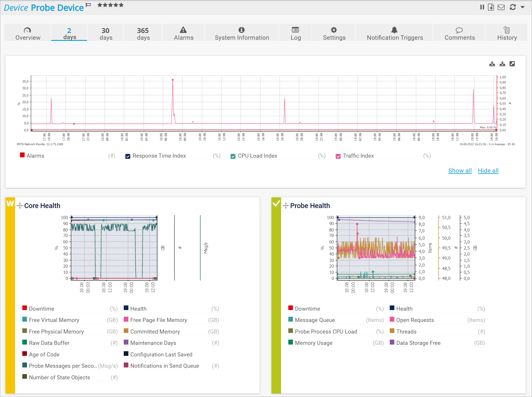
Task: Click the add ticket document icon
Action: click(x=491, y=7)
